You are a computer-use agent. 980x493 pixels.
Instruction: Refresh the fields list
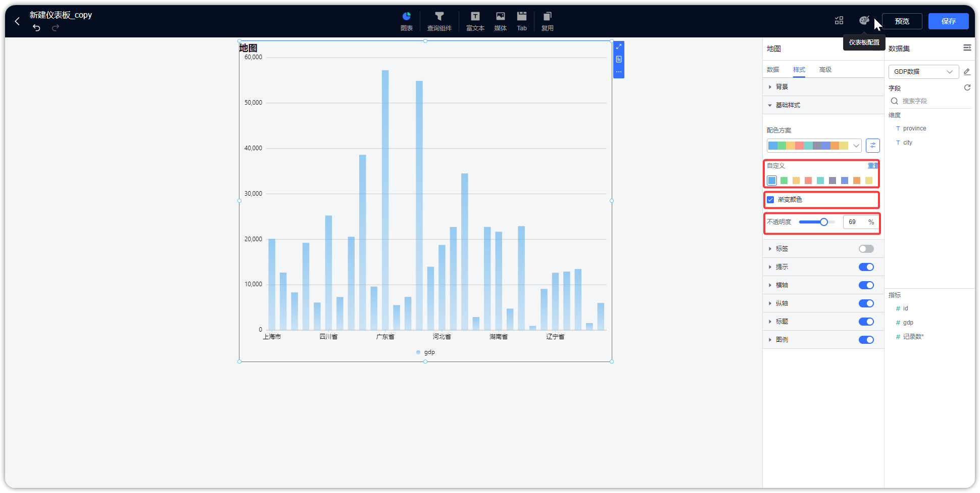[967, 87]
